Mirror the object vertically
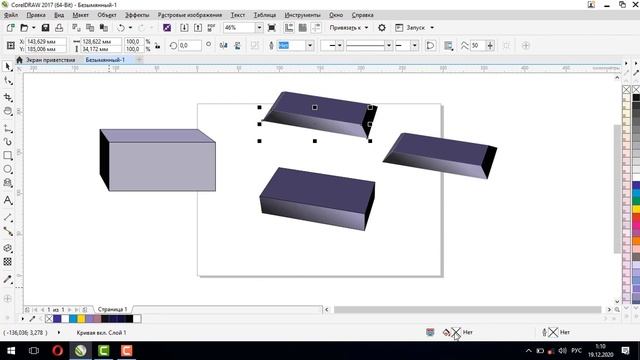The width and height of the screenshot is (640, 360). click(237, 45)
